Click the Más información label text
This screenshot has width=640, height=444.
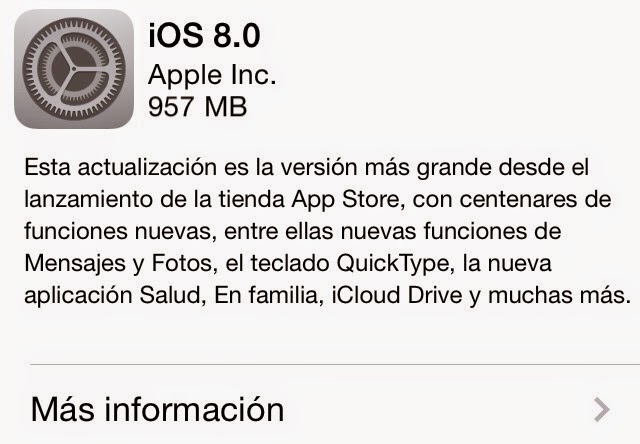pyautogui.click(x=157, y=409)
